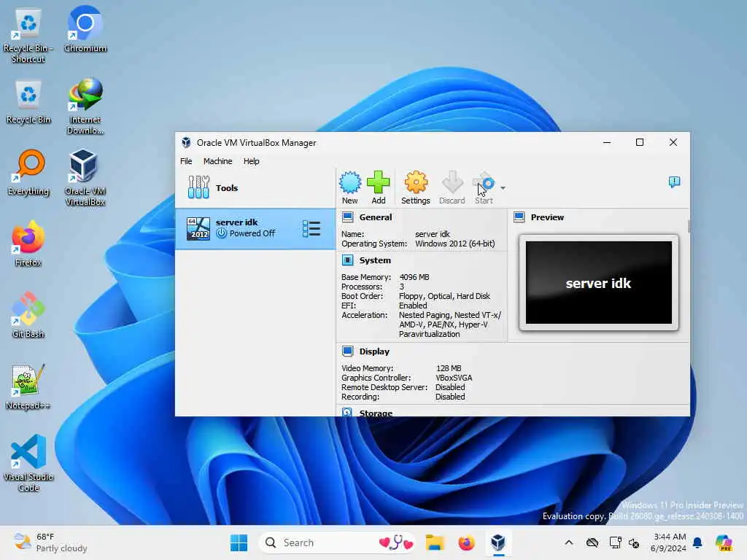747x560 pixels.
Task: Minimize the VirtualBox Manager window
Action: click(x=607, y=142)
